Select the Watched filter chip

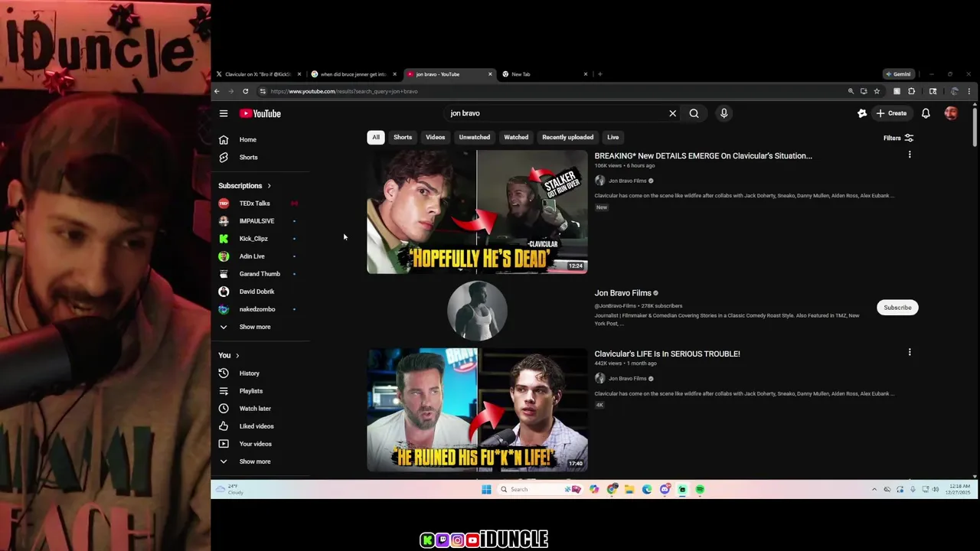pos(516,137)
